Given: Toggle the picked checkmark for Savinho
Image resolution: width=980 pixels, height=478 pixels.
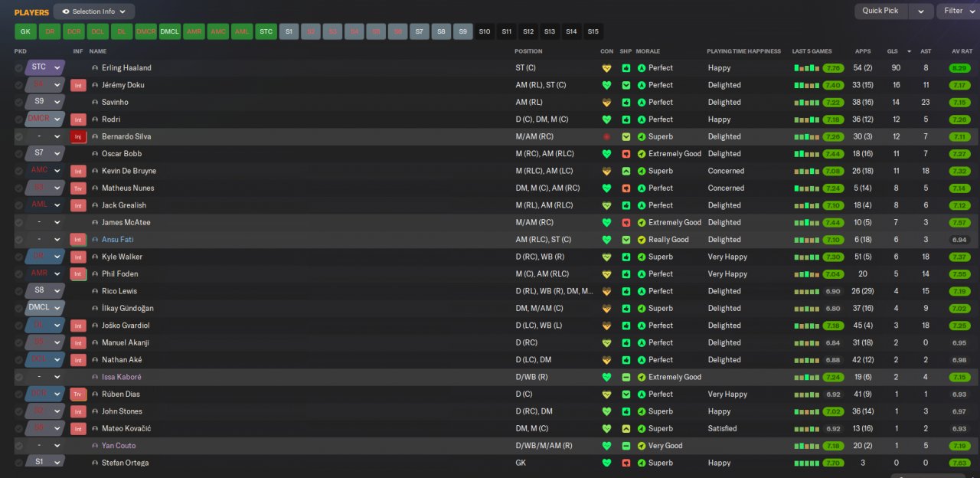Looking at the screenshot, I should point(18,103).
